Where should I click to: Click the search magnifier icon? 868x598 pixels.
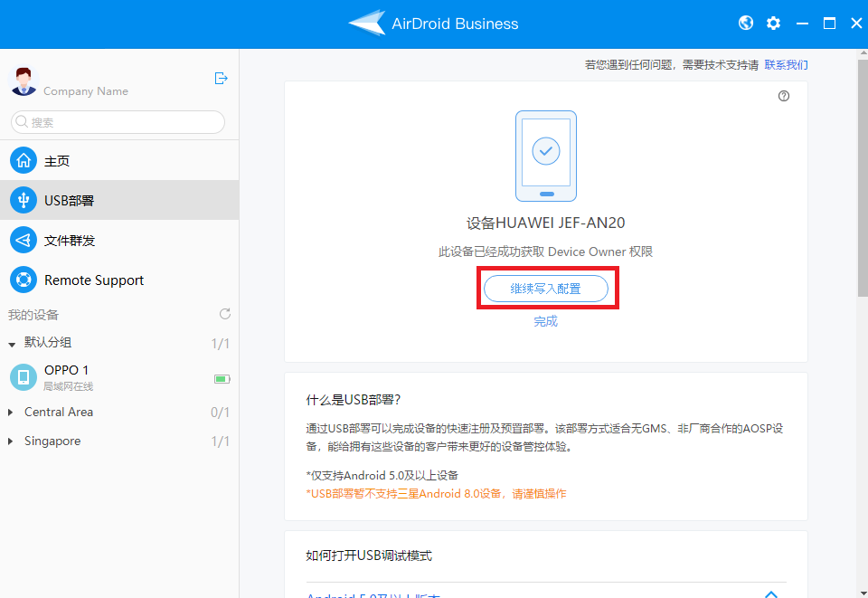coord(21,121)
